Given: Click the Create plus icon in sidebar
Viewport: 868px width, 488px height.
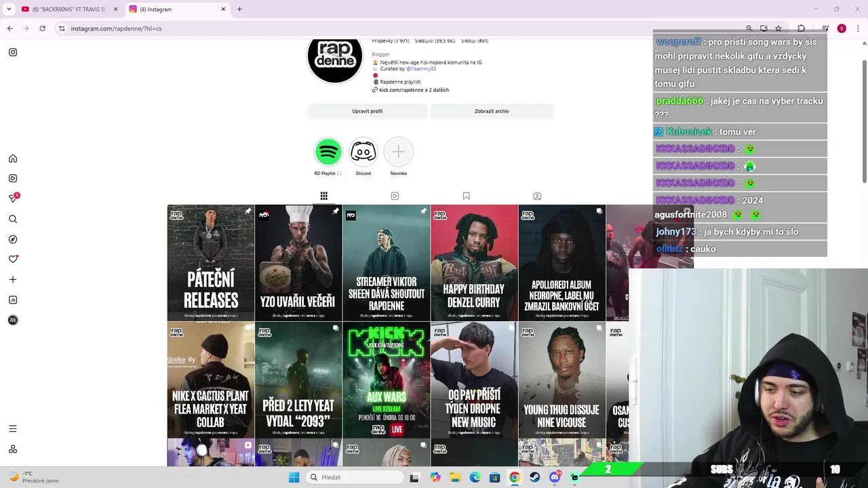Looking at the screenshot, I should [13, 279].
